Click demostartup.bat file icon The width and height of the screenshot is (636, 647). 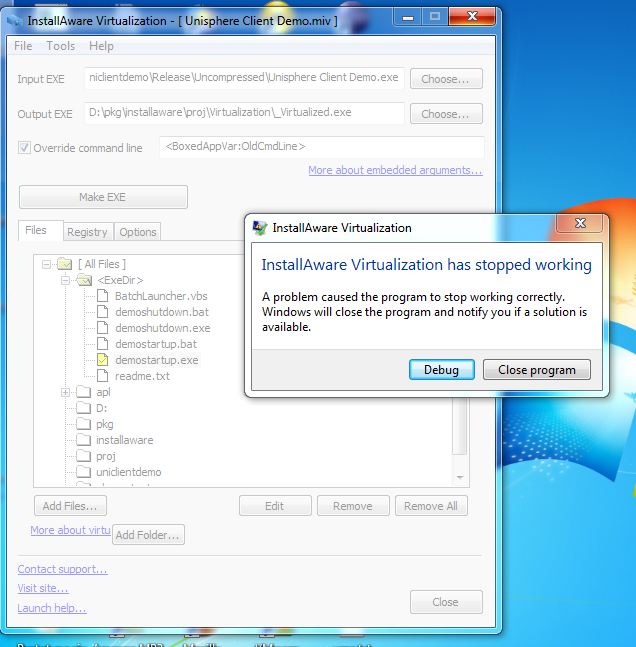[x=102, y=344]
